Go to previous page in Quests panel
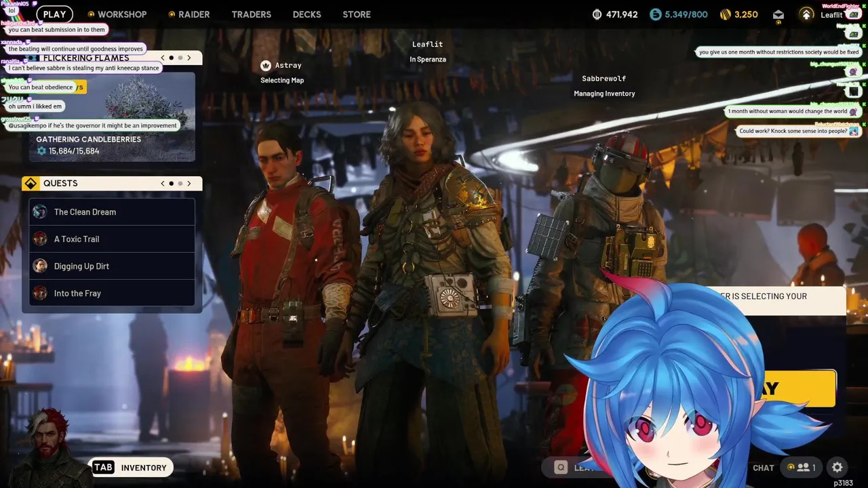 click(x=162, y=183)
